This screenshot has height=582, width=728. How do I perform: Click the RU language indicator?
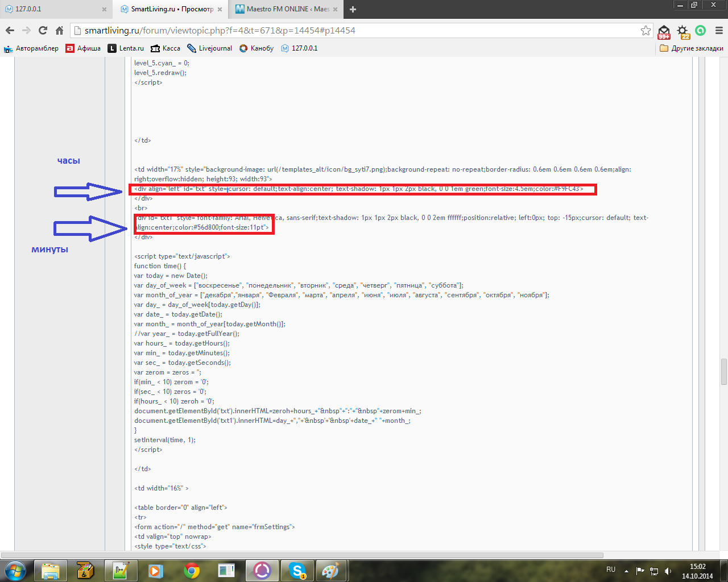click(x=611, y=569)
